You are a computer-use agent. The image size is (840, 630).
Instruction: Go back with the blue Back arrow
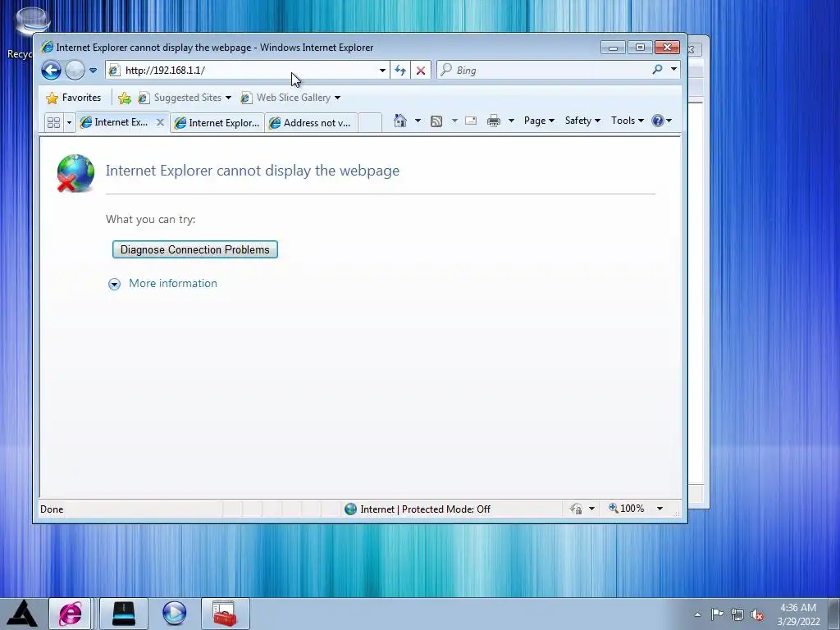52,71
